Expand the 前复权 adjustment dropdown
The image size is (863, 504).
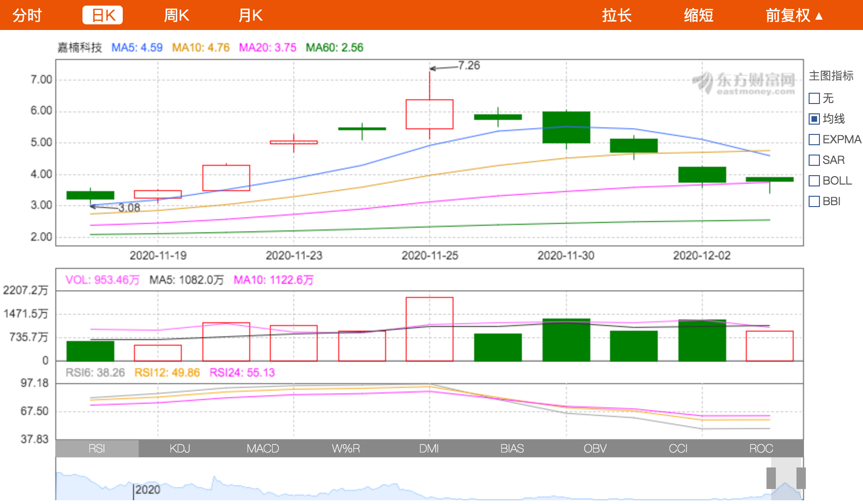coord(794,15)
